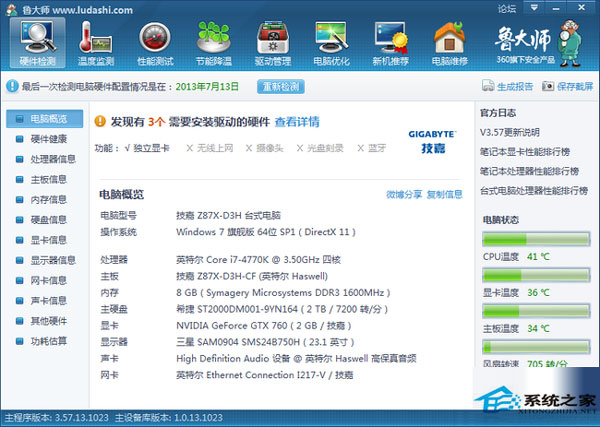Click the CPU温度 progress bar

(x=536, y=240)
